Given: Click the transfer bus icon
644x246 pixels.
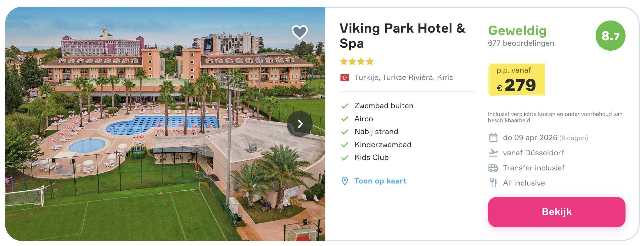Looking at the screenshot, I should click(x=494, y=168).
